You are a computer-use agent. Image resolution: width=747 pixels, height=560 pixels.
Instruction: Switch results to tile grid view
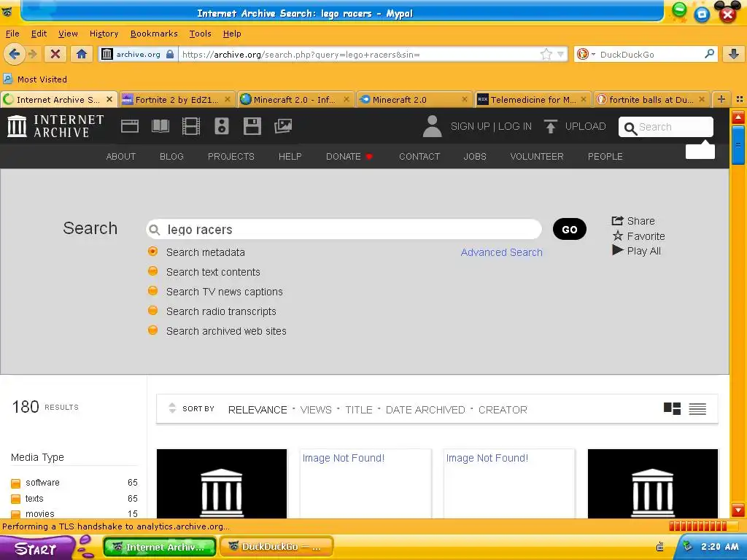coord(672,408)
